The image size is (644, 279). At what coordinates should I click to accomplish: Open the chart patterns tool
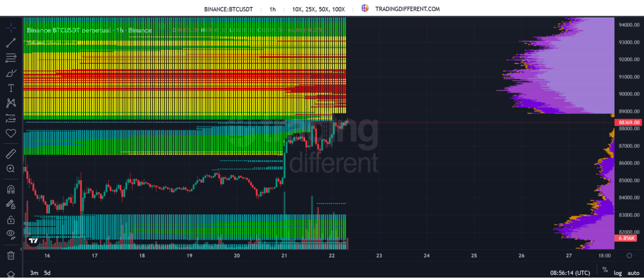click(x=11, y=103)
